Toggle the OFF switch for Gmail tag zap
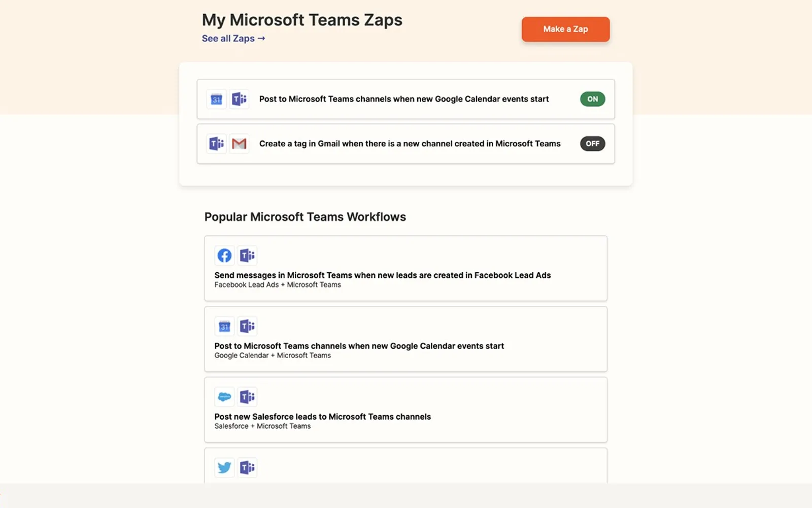This screenshot has height=508, width=812. (x=592, y=144)
